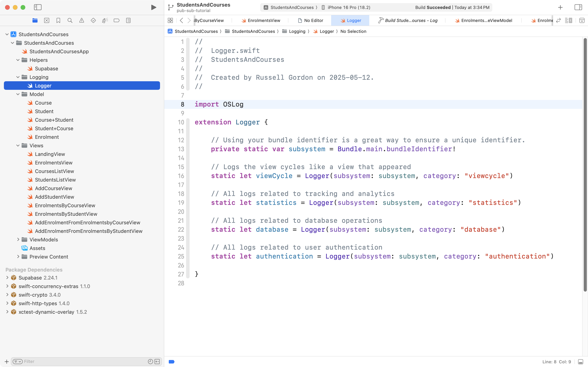Select iPhone 16 Pro run destination
The height and width of the screenshot is (367, 588).
pos(348,7)
